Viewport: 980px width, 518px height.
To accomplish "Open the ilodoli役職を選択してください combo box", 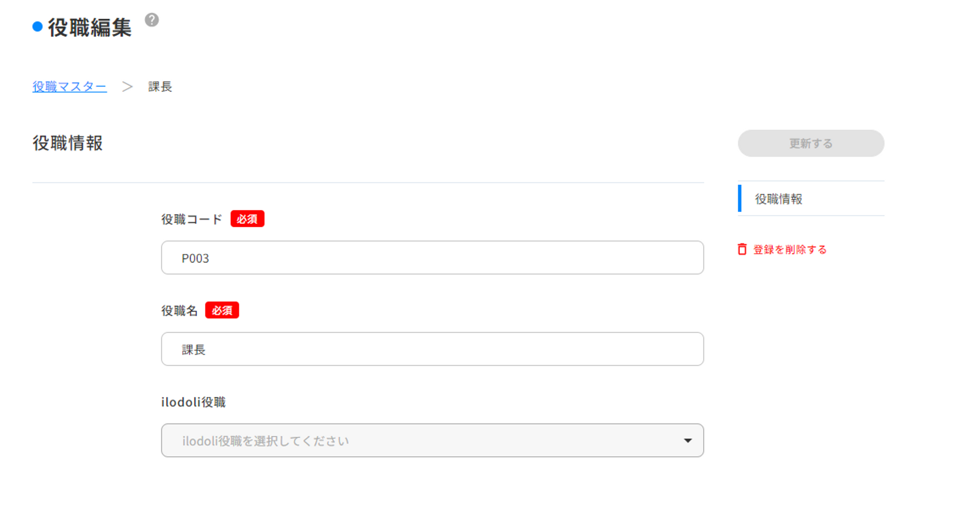I will pos(433,441).
